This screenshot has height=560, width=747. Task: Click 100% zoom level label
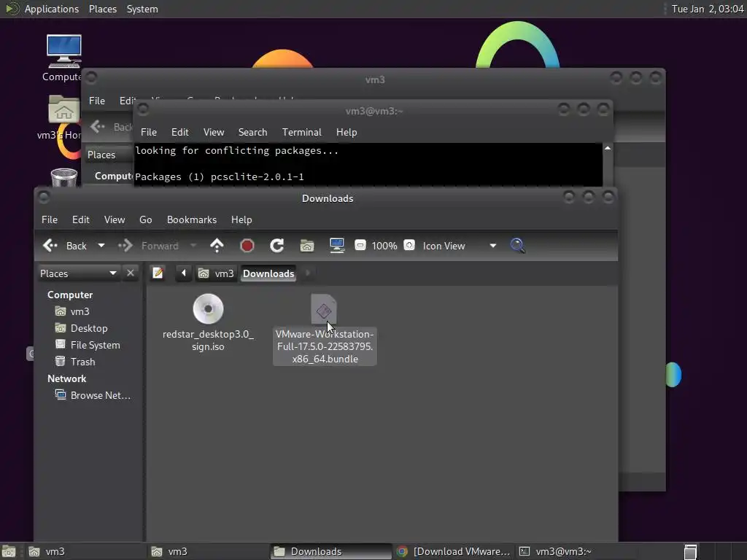(x=384, y=246)
